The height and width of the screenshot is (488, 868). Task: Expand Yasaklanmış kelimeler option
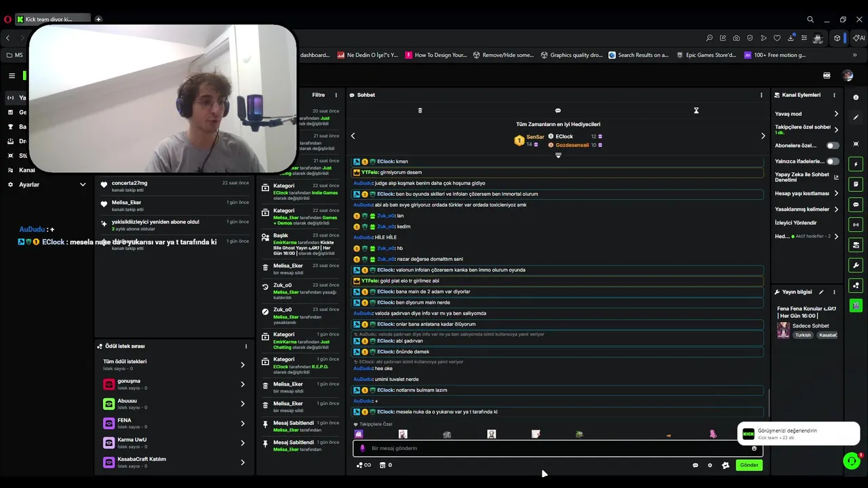click(x=807, y=209)
